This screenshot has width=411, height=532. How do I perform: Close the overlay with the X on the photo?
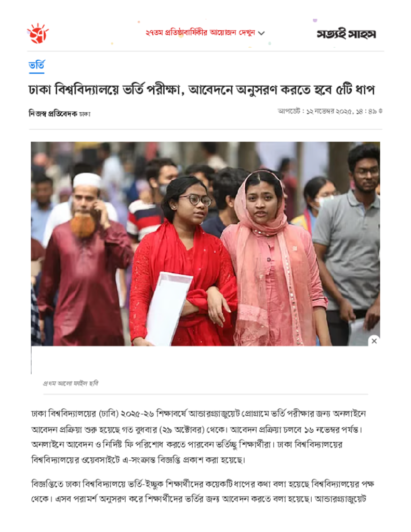coord(374,341)
